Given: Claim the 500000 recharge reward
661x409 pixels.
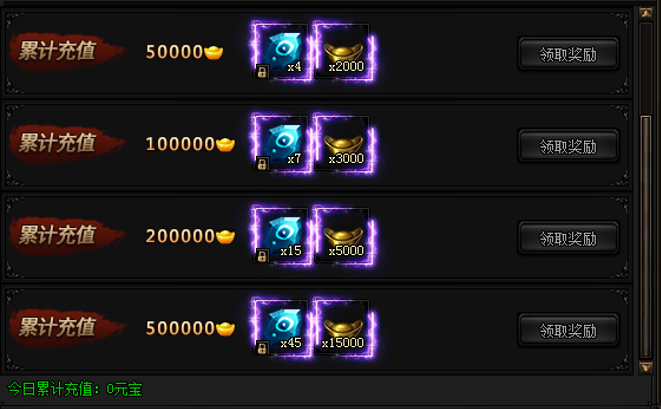Looking at the screenshot, I should (568, 330).
